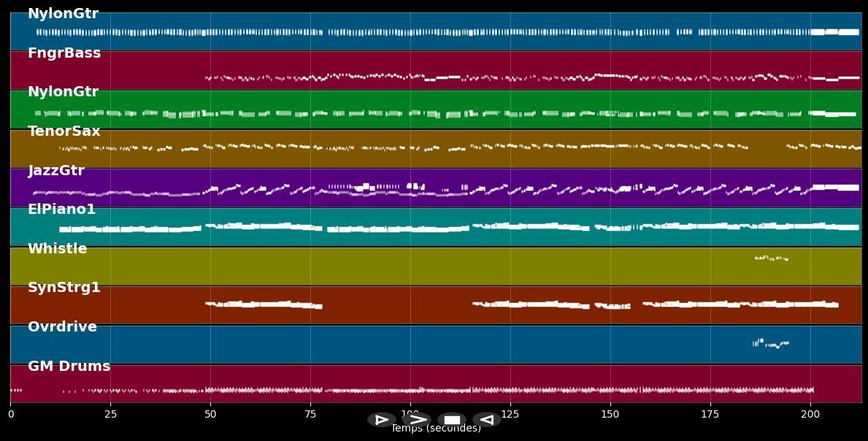Choose the ElPiano1 track label

click(62, 210)
